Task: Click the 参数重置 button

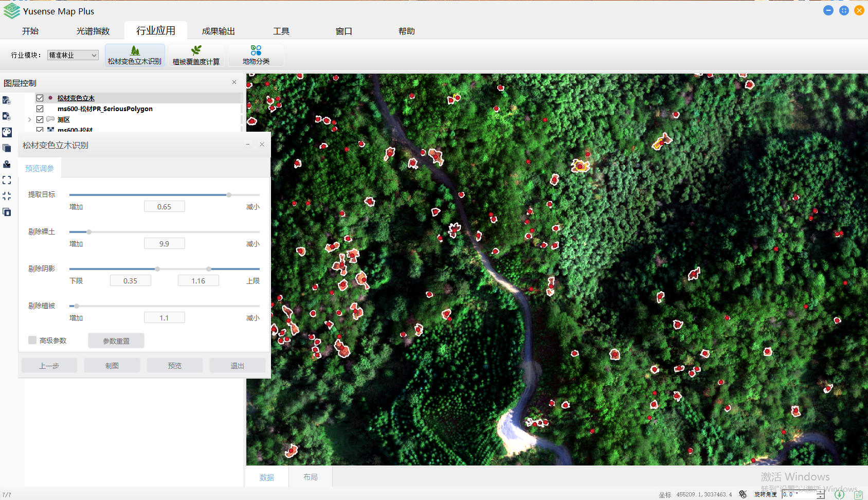Action: tap(116, 341)
